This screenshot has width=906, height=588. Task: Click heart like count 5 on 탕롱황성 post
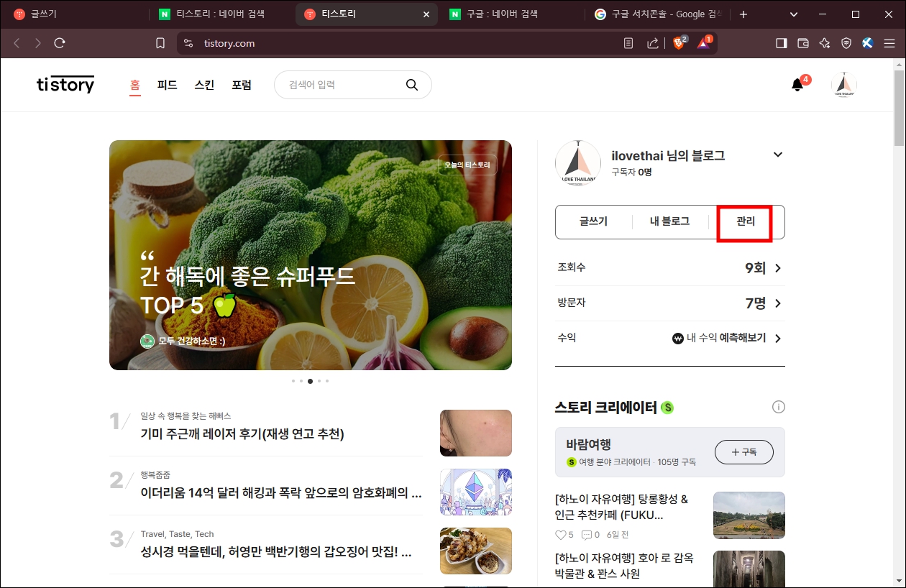[564, 535]
